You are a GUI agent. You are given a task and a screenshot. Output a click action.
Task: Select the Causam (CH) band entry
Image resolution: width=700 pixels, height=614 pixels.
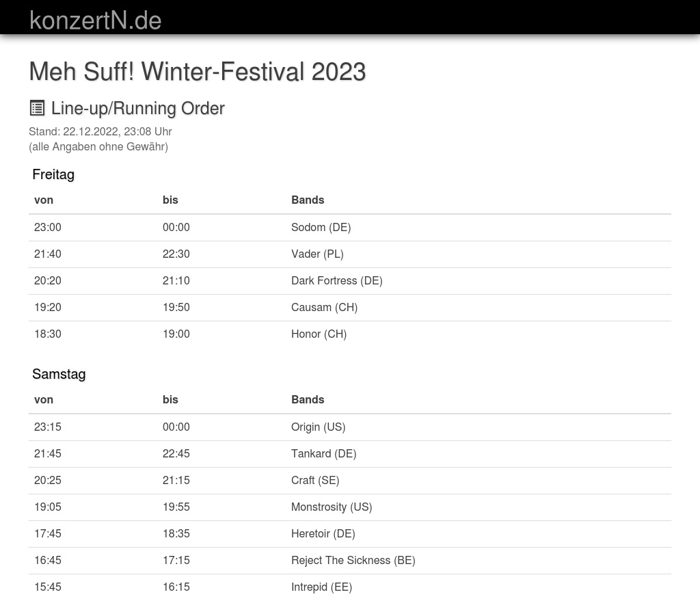(324, 308)
